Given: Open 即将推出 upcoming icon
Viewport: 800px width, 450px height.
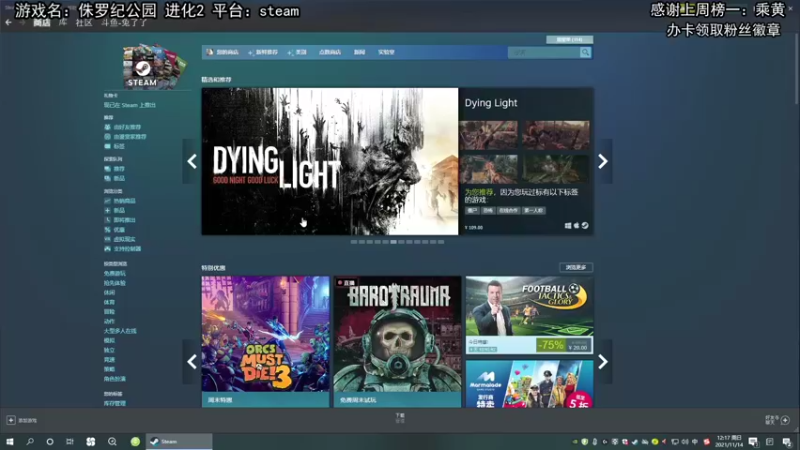Looking at the screenshot, I should point(107,220).
